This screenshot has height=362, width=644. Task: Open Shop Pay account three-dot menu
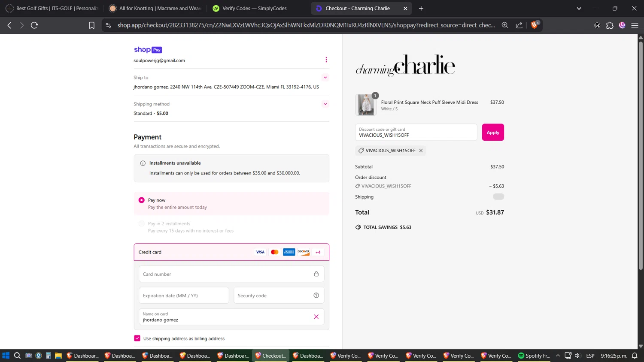(x=326, y=60)
